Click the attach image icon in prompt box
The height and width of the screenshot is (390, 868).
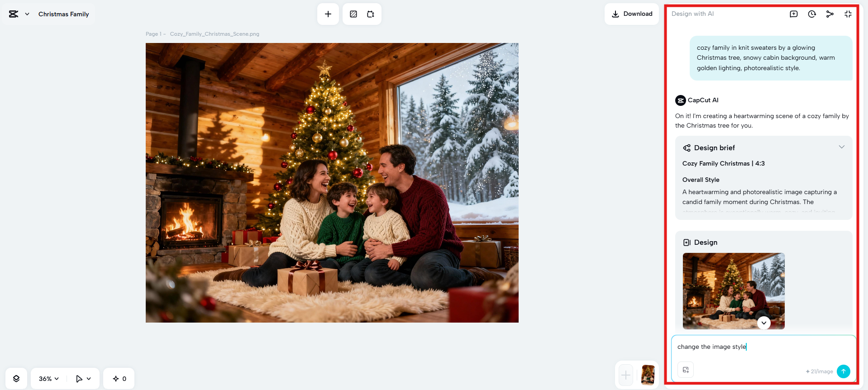686,370
